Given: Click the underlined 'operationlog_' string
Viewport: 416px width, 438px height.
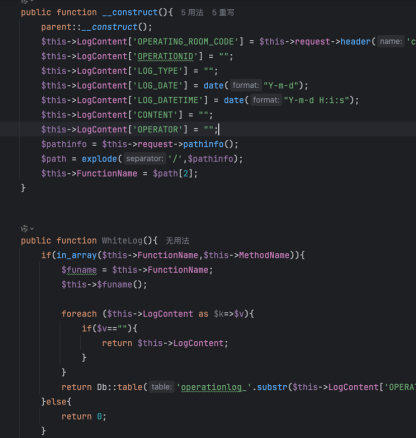Looking at the screenshot, I should point(214,387).
